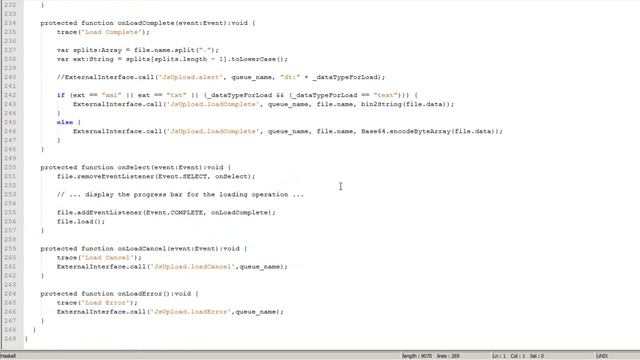This screenshot has width=640, height=360.
Task: Click the 'else {' keyword line
Action: click(x=69, y=122)
